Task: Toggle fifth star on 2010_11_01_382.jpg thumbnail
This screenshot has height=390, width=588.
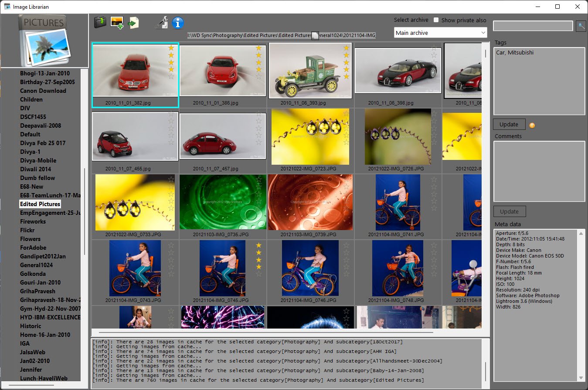Action: click(x=171, y=76)
